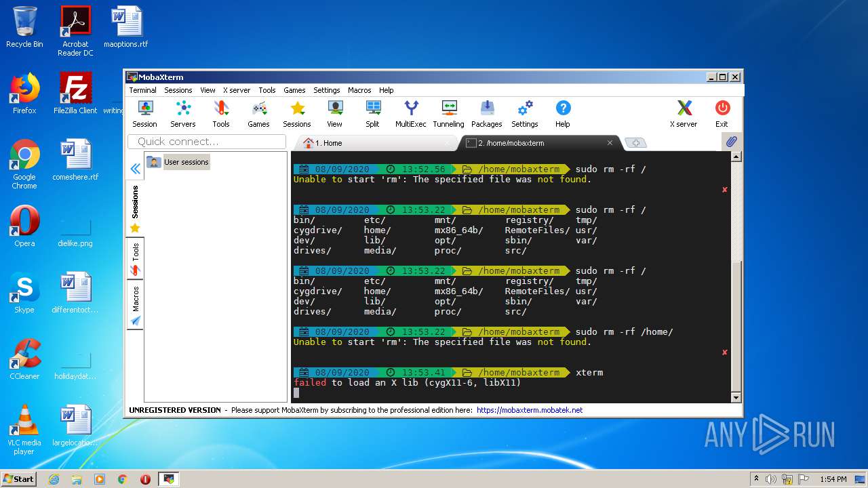Open the Servers toolbar icon

(x=182, y=114)
